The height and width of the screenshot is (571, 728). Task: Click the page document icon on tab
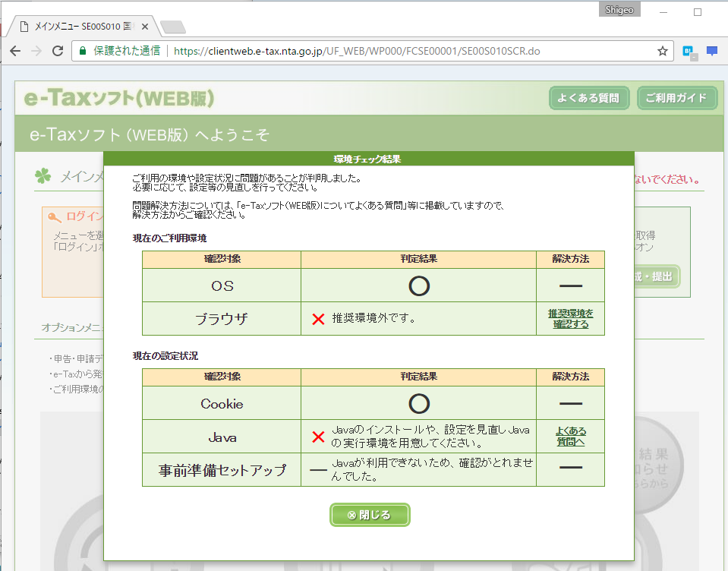[24, 27]
